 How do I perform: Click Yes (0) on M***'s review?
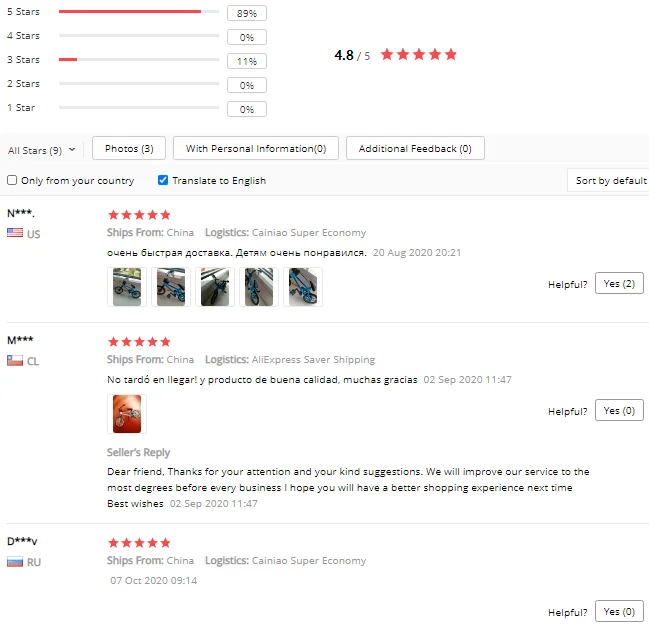[619, 410]
